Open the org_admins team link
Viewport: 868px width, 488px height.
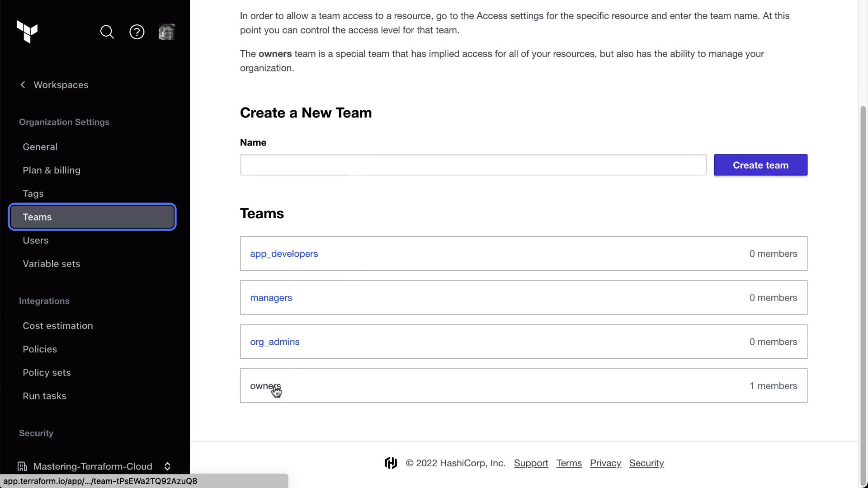click(275, 342)
